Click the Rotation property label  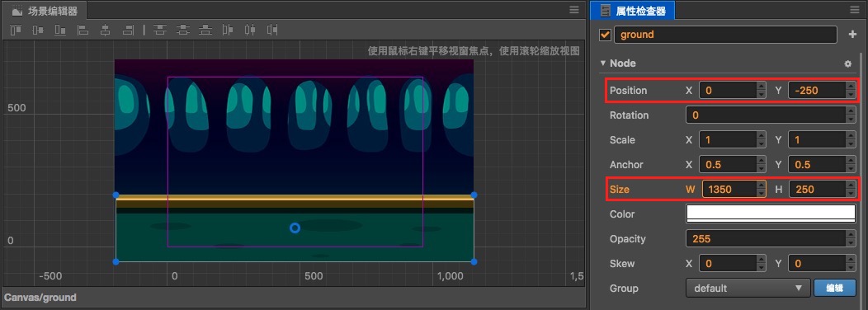629,115
